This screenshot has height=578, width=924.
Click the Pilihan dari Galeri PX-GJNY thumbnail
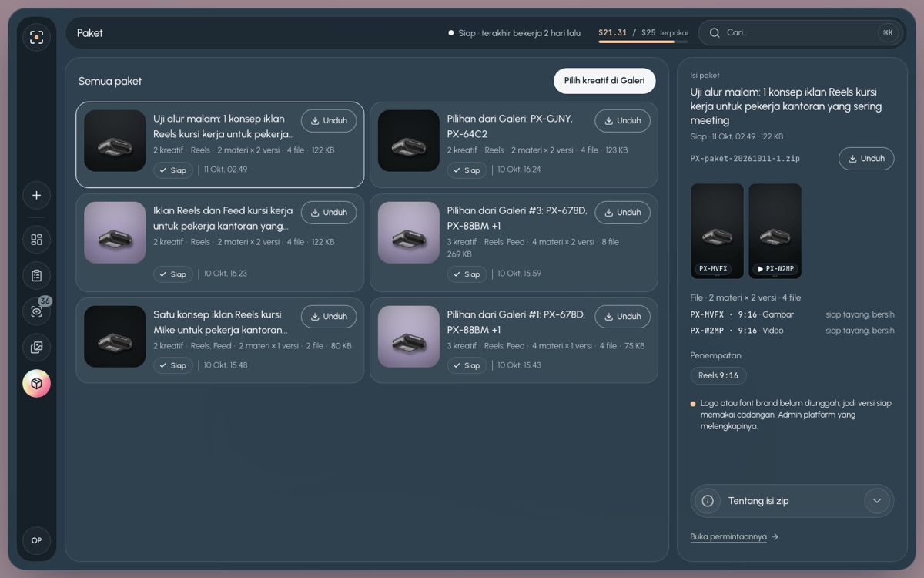409,141
